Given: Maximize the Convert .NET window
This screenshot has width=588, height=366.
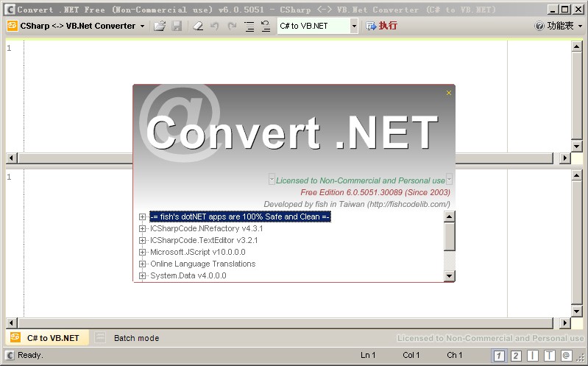Looking at the screenshot, I should coord(564,10).
